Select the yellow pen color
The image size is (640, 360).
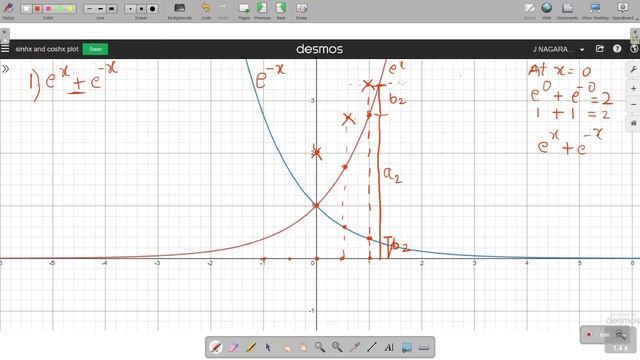71,9
